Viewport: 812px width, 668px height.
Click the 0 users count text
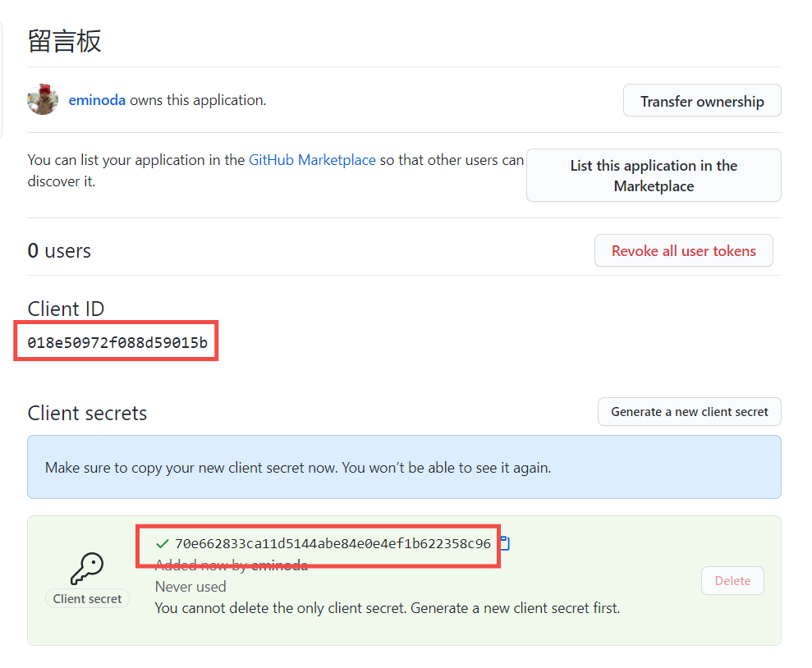(59, 250)
